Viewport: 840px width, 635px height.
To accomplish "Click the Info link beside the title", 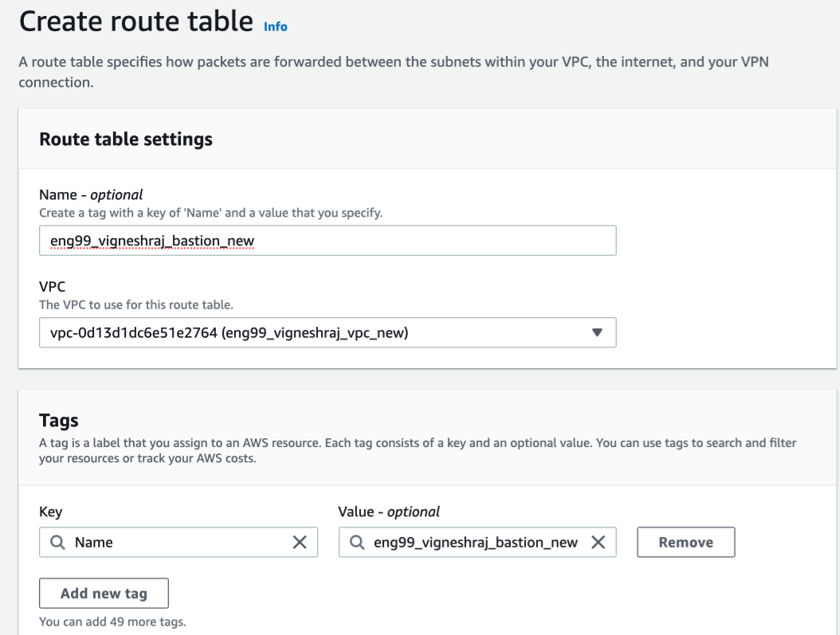I will (275, 26).
